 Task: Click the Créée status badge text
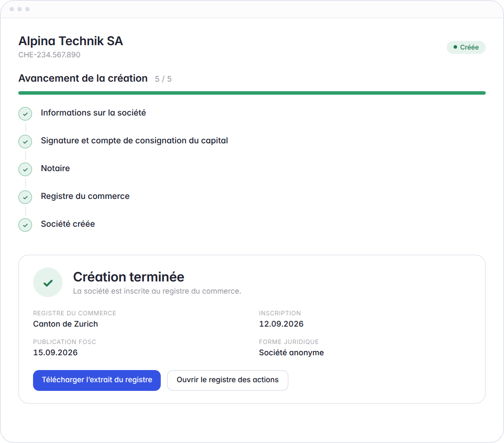[469, 47]
